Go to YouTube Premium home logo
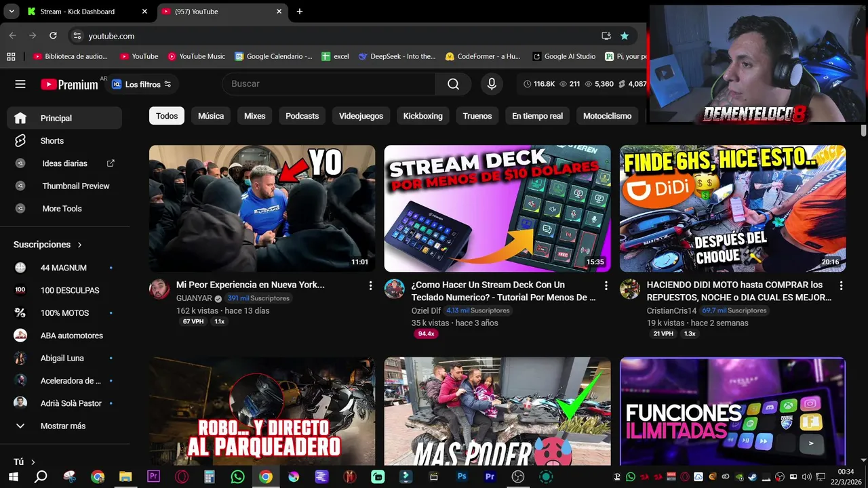The image size is (868, 488). (x=69, y=84)
